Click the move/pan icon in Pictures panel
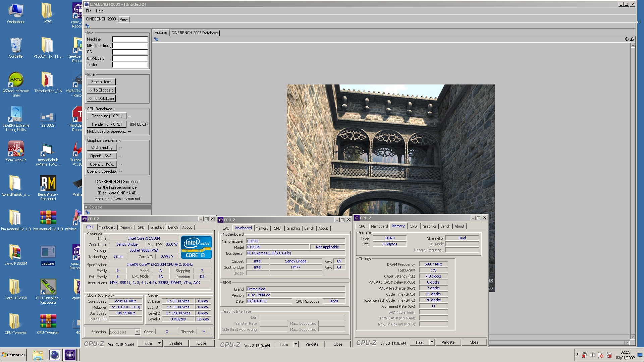This screenshot has width=644, height=362. (x=627, y=39)
